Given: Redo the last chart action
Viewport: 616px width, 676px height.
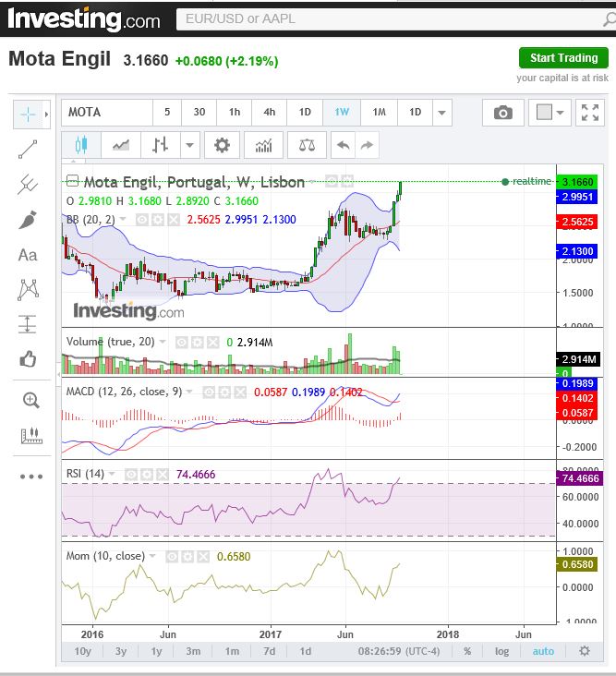Looking at the screenshot, I should (367, 145).
